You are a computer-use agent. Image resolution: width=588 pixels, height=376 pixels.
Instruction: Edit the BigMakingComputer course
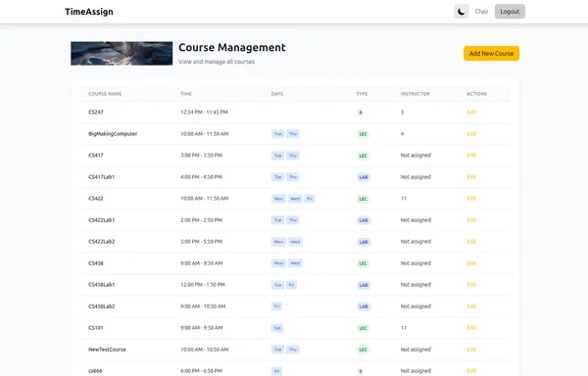[x=471, y=134]
